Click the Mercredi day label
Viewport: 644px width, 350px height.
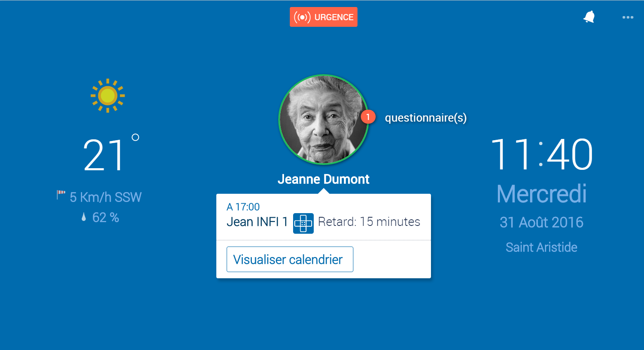tap(541, 194)
